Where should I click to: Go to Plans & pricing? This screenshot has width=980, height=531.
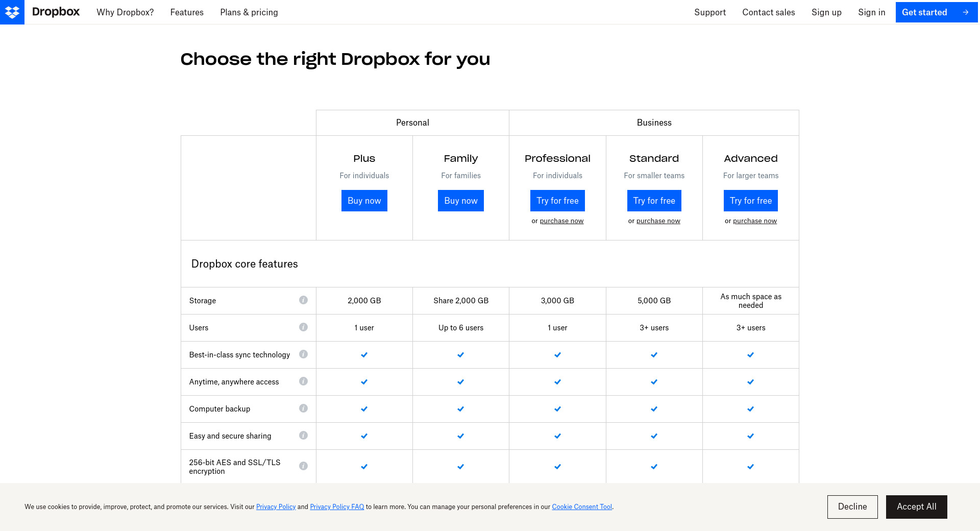point(249,12)
